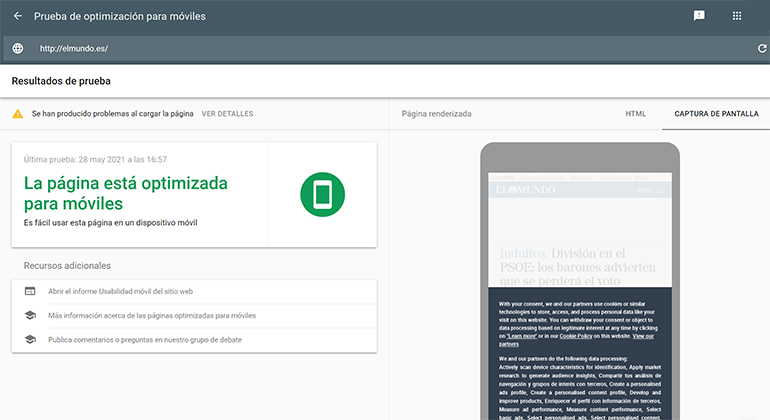Click the green mobile phone icon

pos(322,194)
